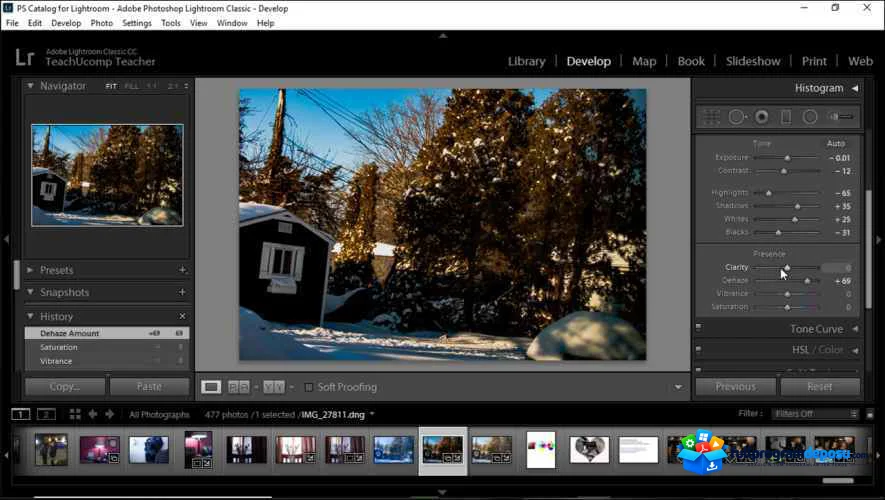This screenshot has width=885, height=500.
Task: Open main window display button 1
Action: pos(20,414)
